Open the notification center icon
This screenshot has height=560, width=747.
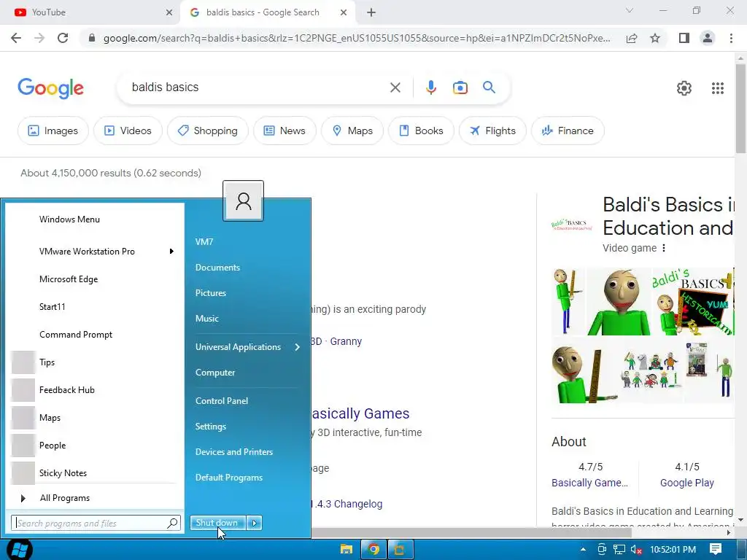pyautogui.click(x=716, y=550)
